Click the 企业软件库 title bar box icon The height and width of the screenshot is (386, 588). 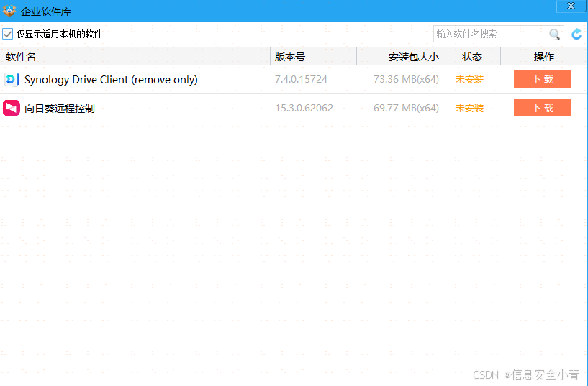point(9,11)
